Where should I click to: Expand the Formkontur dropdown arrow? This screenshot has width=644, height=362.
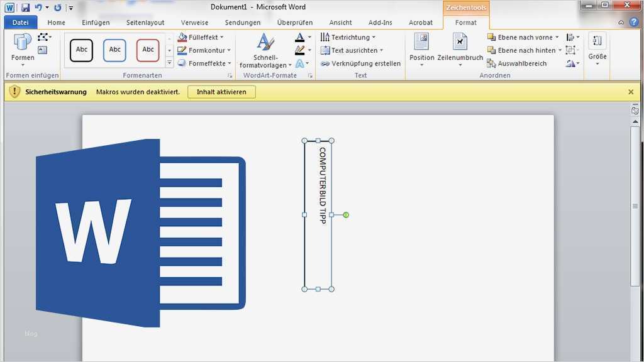click(229, 50)
